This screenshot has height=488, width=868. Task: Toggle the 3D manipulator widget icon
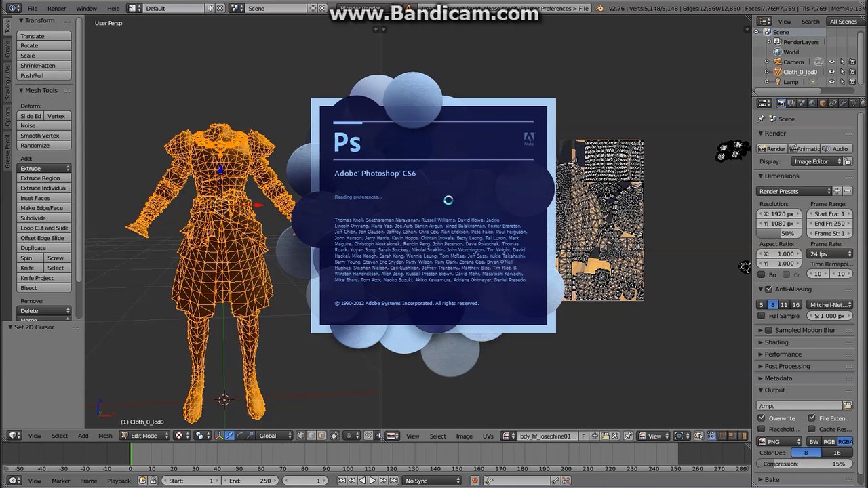click(x=220, y=436)
